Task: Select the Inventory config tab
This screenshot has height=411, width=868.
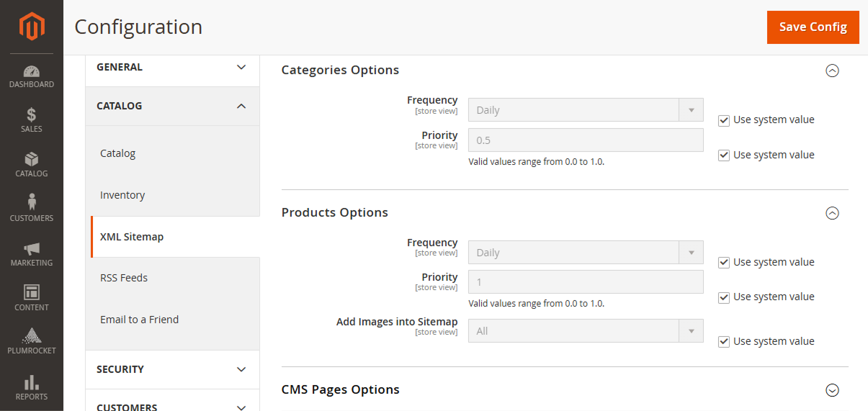Action: [x=122, y=195]
